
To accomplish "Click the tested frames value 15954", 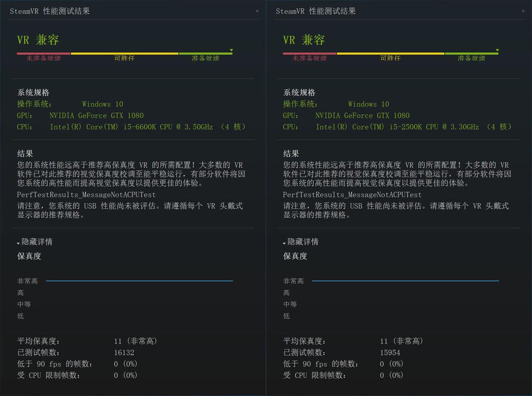I will pos(390,352).
